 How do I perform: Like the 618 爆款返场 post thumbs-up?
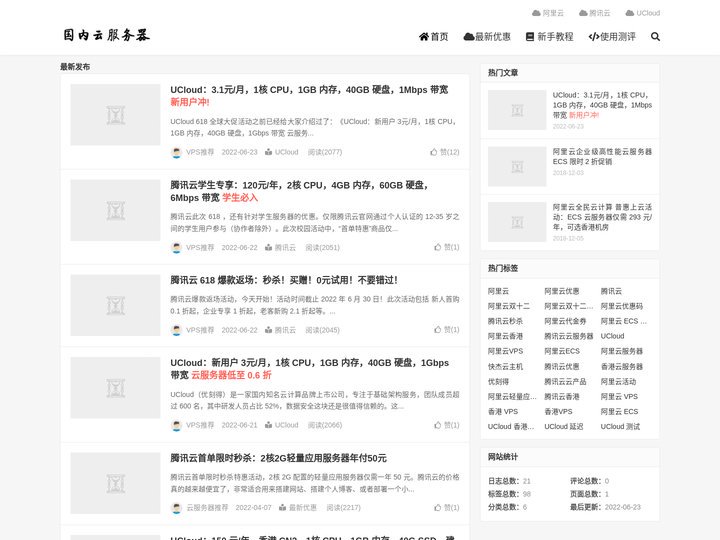click(x=446, y=330)
